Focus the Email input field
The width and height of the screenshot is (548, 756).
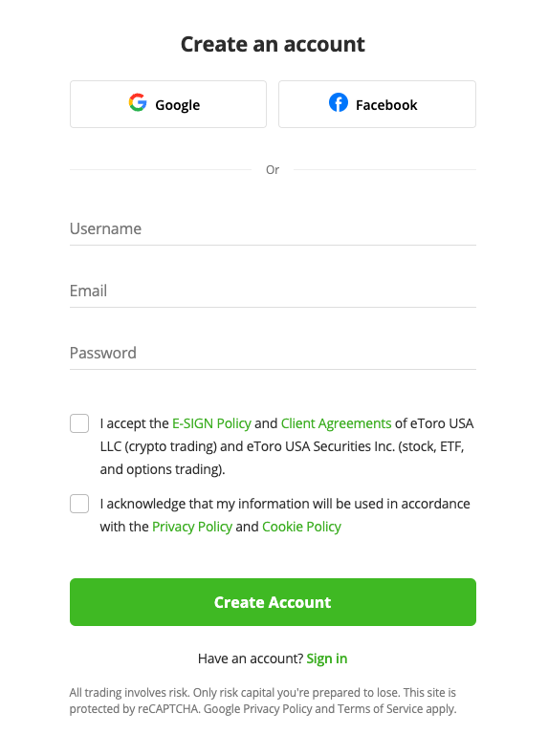273,292
